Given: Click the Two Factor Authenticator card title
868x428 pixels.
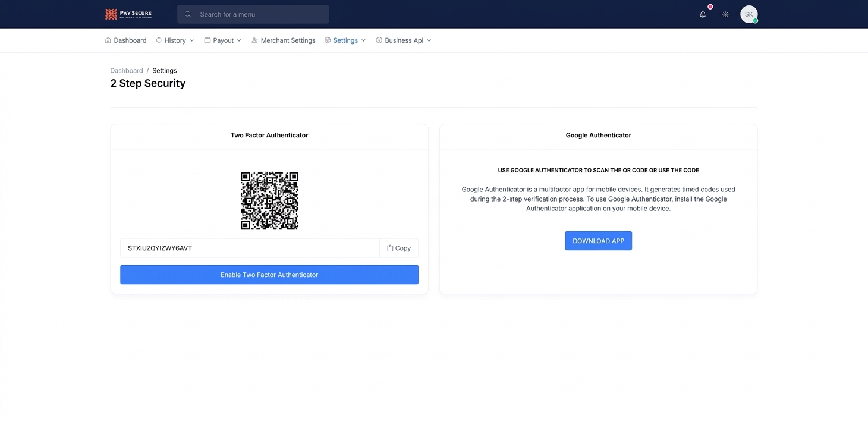Looking at the screenshot, I should (269, 135).
